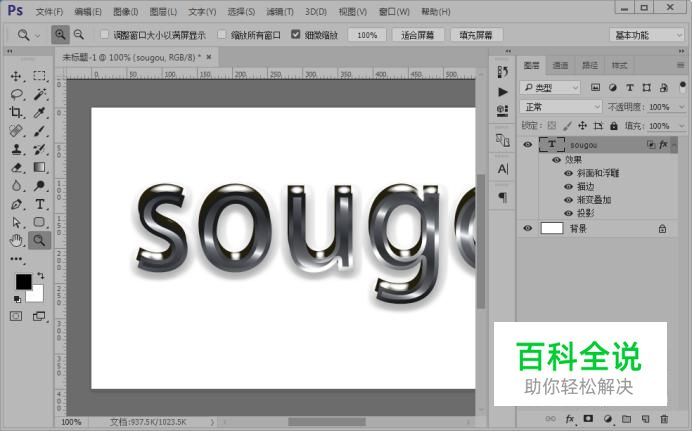Hide all layer effects eye icon
The image size is (692, 431).
tap(557, 160)
